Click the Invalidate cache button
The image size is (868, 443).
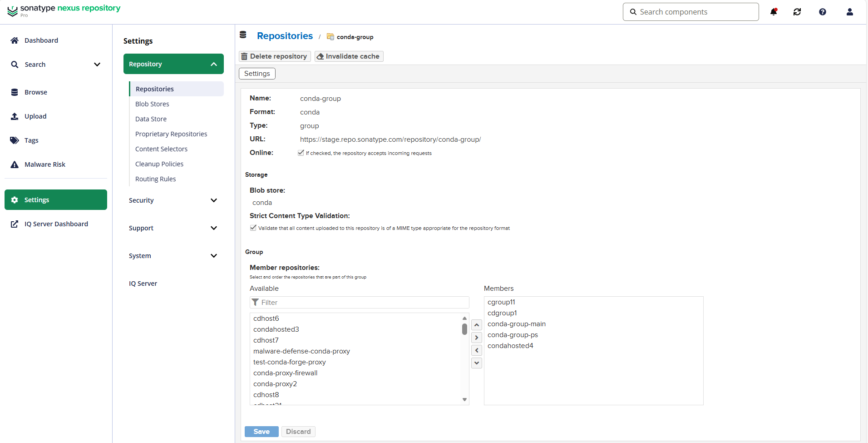pos(349,56)
